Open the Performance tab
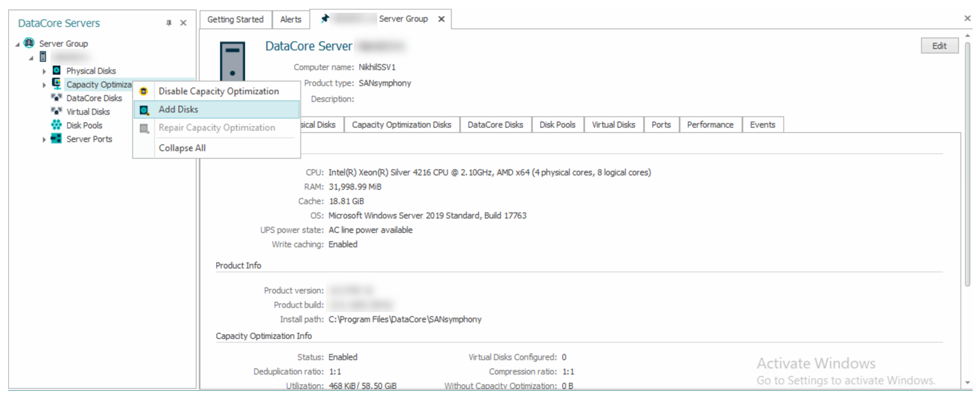Image resolution: width=980 pixels, height=399 pixels. [x=710, y=125]
